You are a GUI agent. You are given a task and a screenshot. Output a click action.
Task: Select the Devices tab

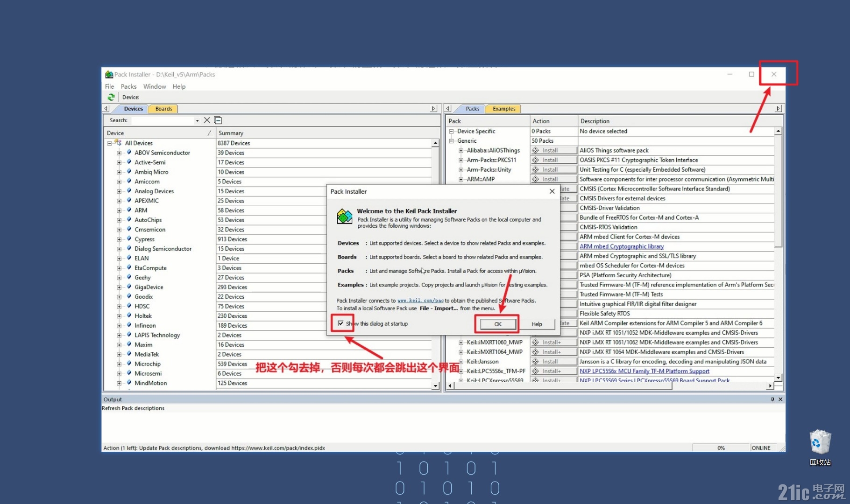pyautogui.click(x=133, y=109)
